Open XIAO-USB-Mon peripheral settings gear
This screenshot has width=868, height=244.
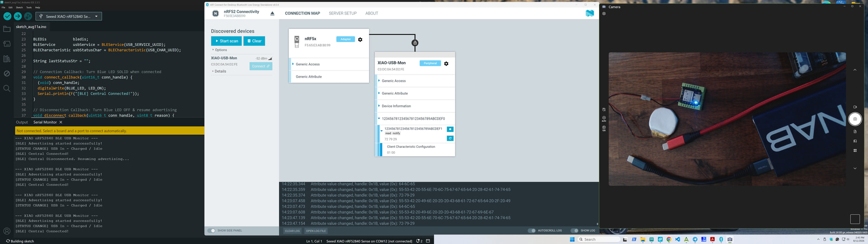click(x=446, y=64)
